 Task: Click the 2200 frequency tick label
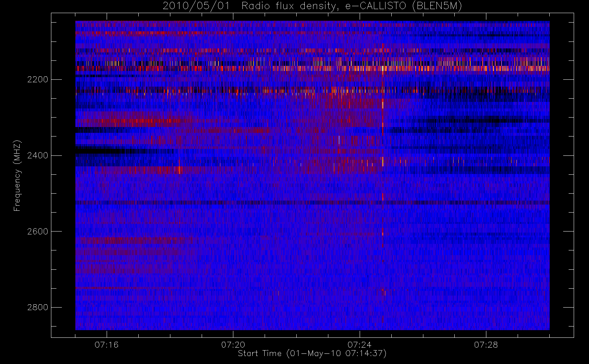[37, 80]
